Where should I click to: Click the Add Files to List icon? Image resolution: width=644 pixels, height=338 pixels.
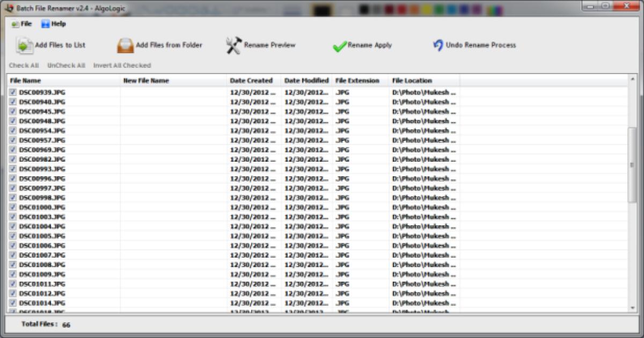coord(25,46)
